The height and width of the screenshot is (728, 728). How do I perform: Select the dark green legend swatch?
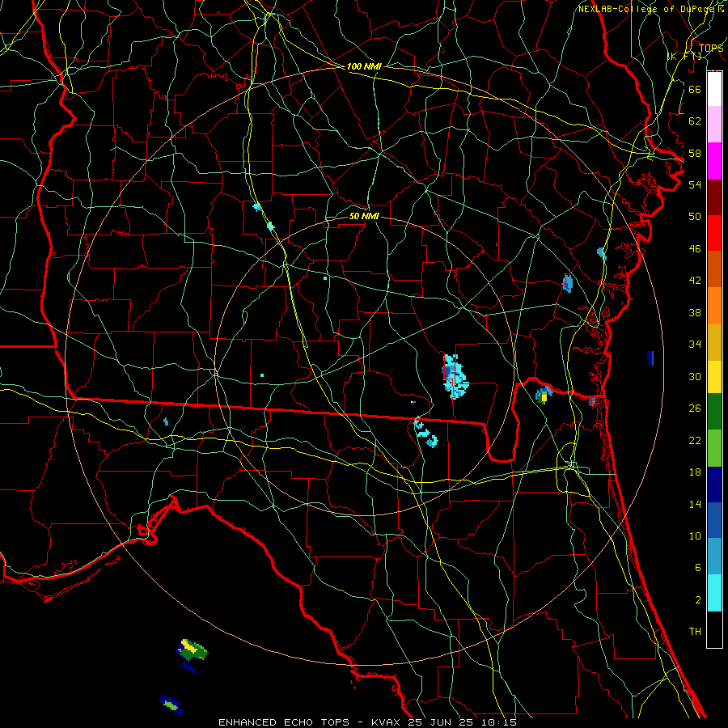(714, 412)
